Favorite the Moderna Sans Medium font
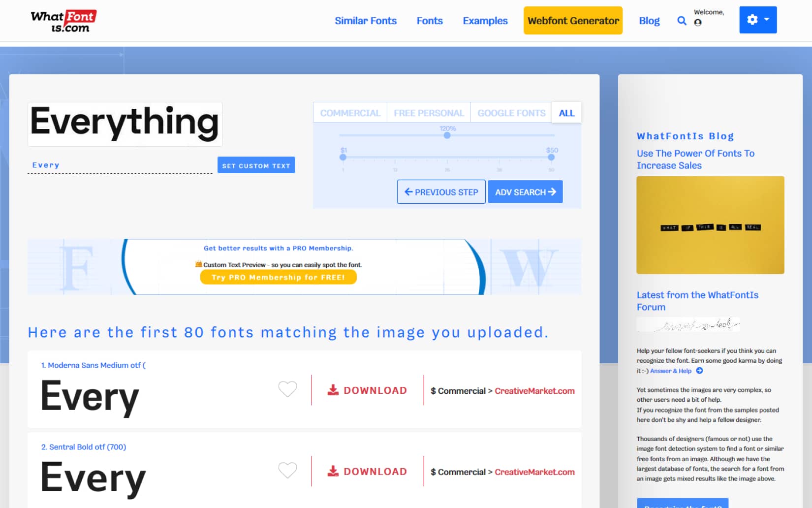Screen dimensions: 812x508 coord(287,389)
